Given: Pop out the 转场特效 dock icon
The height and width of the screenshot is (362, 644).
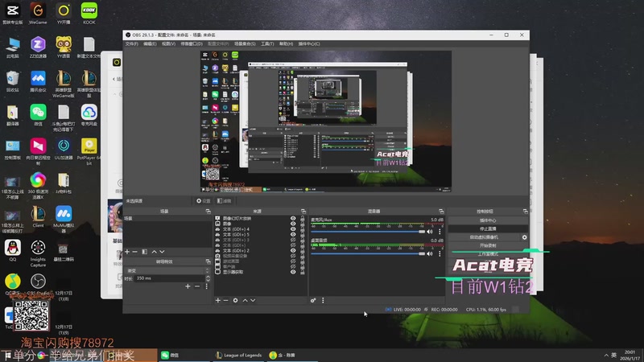Looking at the screenshot, I should (208, 261).
